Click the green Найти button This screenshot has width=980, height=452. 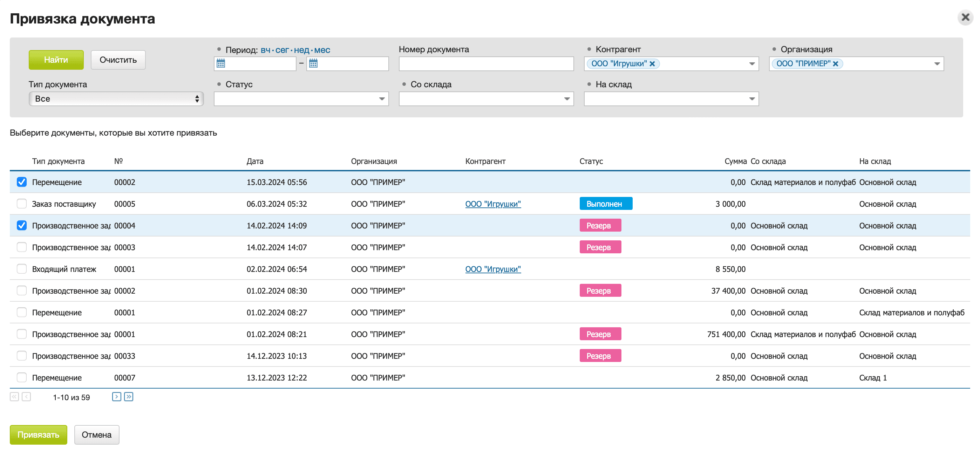(56, 60)
